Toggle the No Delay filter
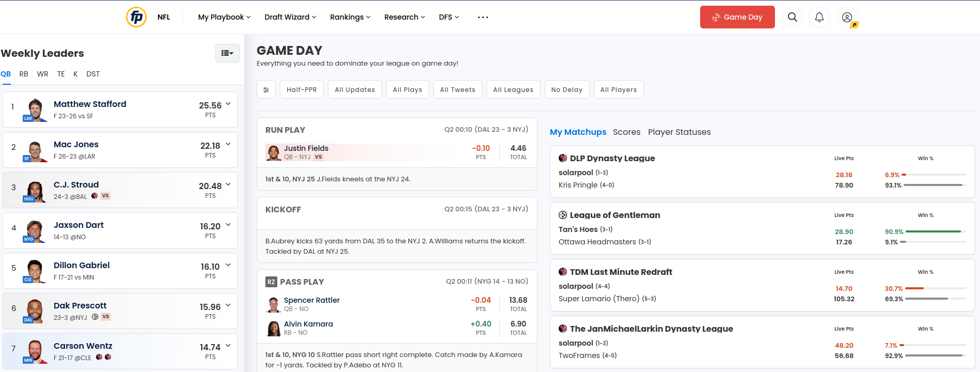The height and width of the screenshot is (372, 980). (x=566, y=89)
